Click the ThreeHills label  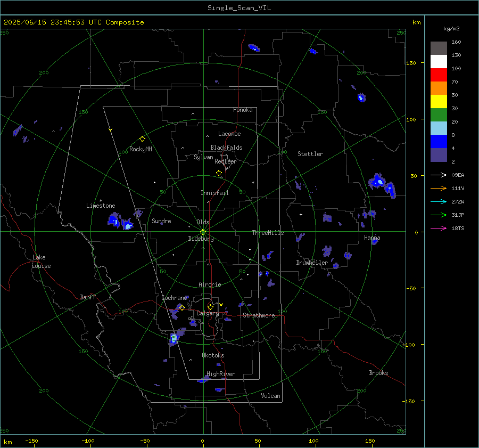268,233
